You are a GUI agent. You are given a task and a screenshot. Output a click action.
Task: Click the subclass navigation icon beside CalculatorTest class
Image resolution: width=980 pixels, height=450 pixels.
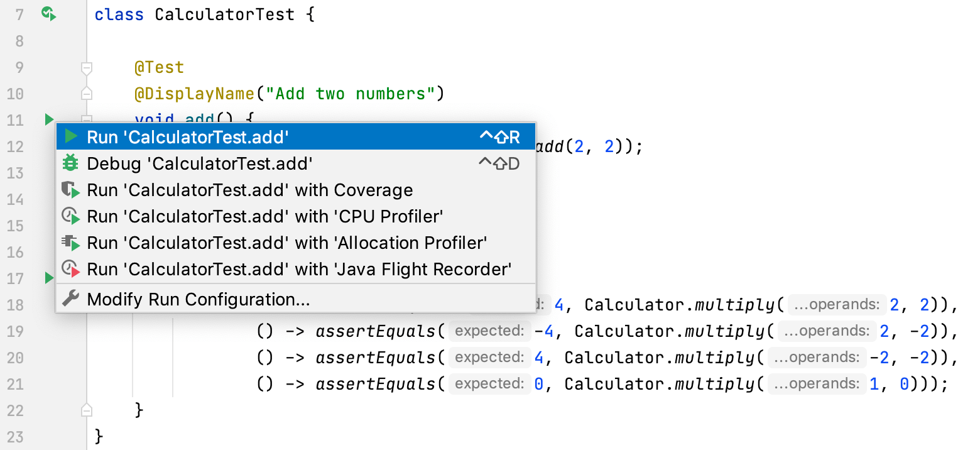(49, 13)
